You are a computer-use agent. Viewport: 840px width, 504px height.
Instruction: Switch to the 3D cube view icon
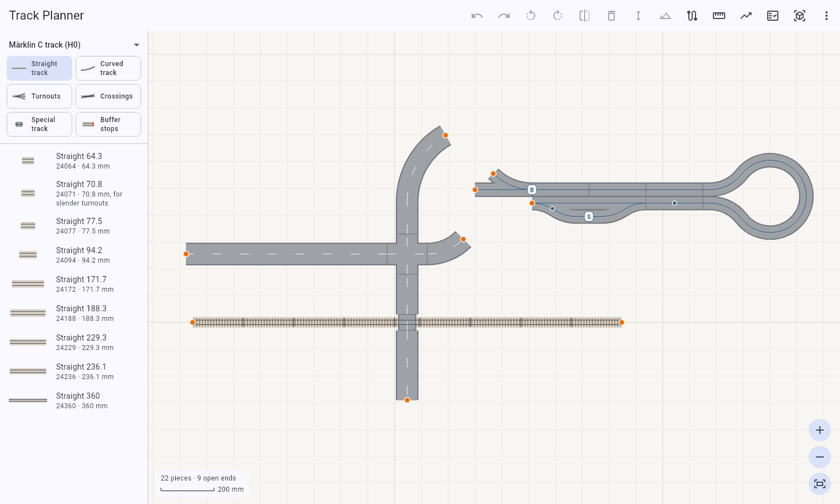800,16
